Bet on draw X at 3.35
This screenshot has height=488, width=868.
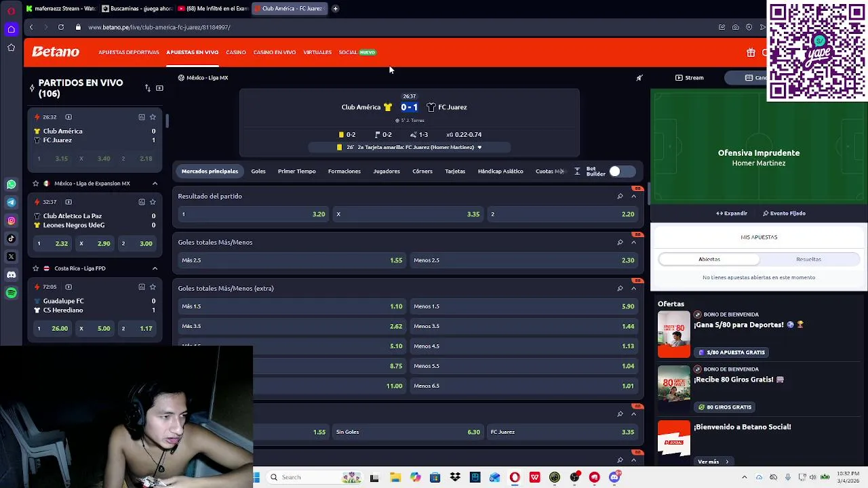[408, 214]
